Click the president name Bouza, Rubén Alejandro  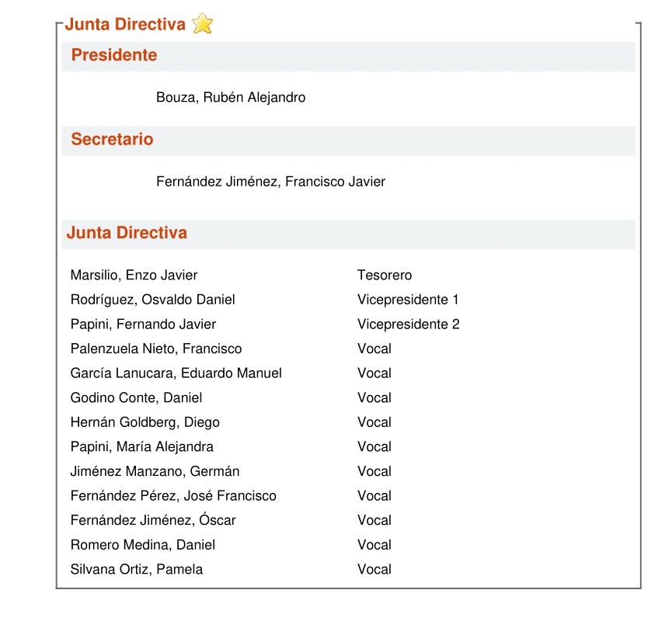tap(231, 98)
